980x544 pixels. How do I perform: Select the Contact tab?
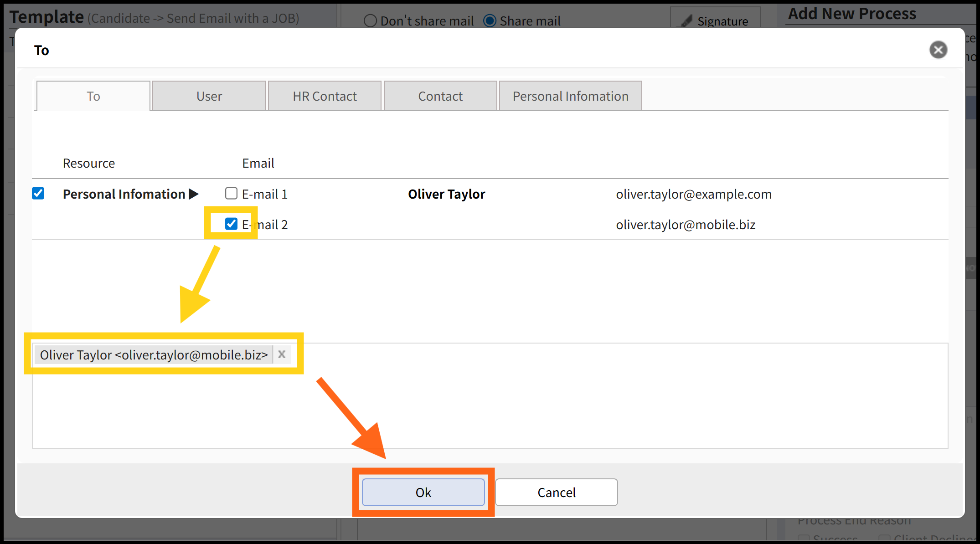click(440, 96)
